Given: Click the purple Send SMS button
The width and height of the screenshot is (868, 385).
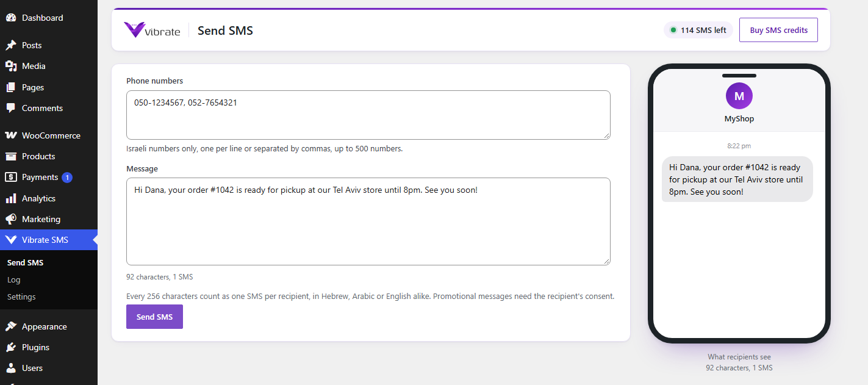Looking at the screenshot, I should [154, 317].
